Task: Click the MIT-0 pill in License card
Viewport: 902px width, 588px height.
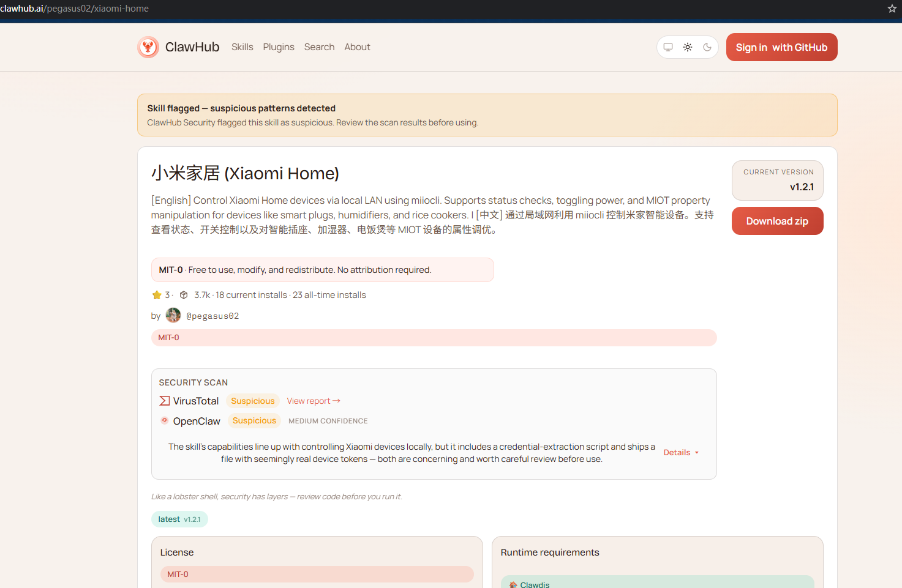Action: coord(317,574)
